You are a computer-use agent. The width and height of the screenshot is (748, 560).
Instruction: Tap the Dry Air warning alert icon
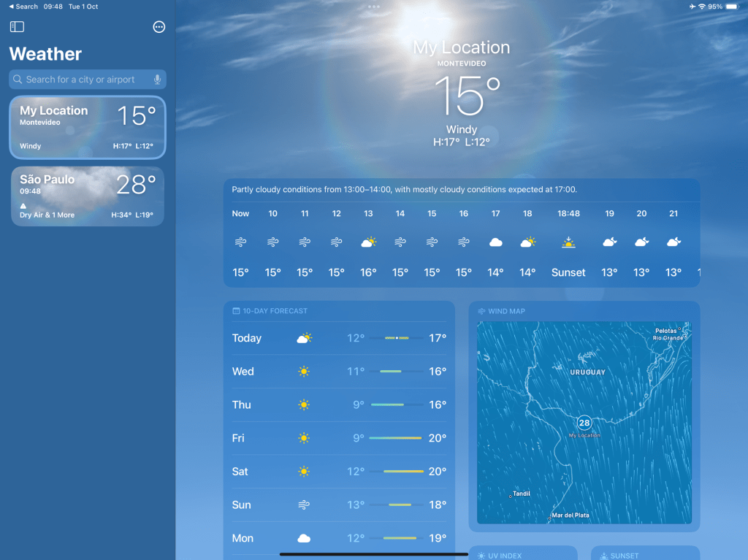pos(23,207)
